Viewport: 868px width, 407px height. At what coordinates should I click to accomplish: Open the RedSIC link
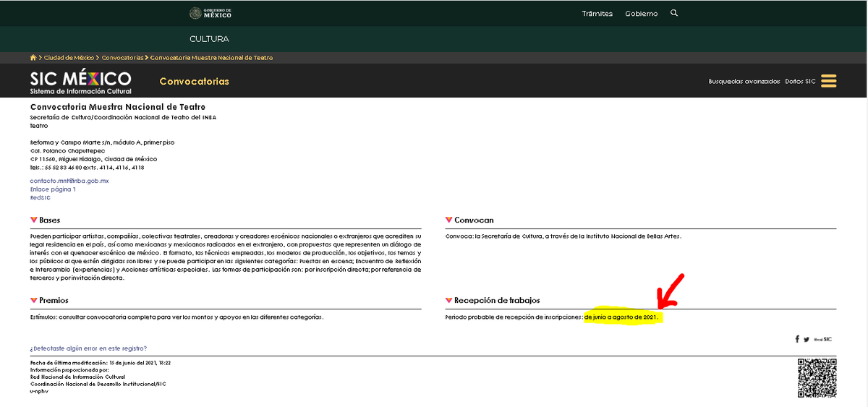tap(41, 197)
